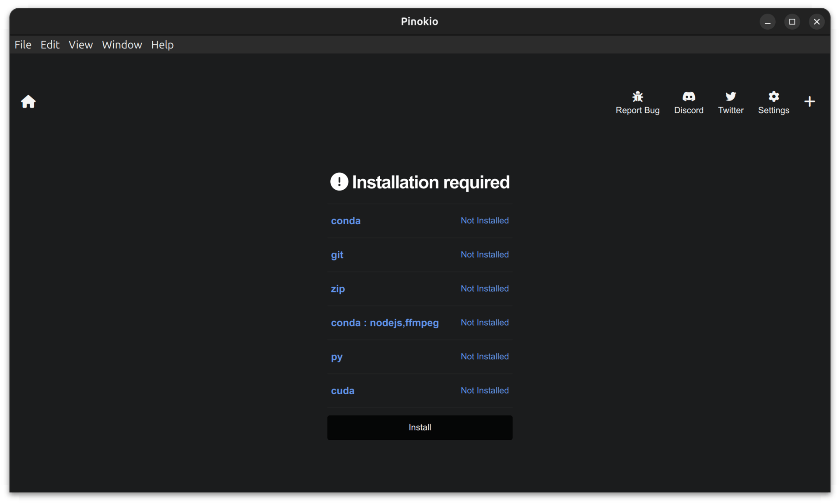The image size is (840, 504).
Task: Click the Install button
Action: tap(419, 428)
